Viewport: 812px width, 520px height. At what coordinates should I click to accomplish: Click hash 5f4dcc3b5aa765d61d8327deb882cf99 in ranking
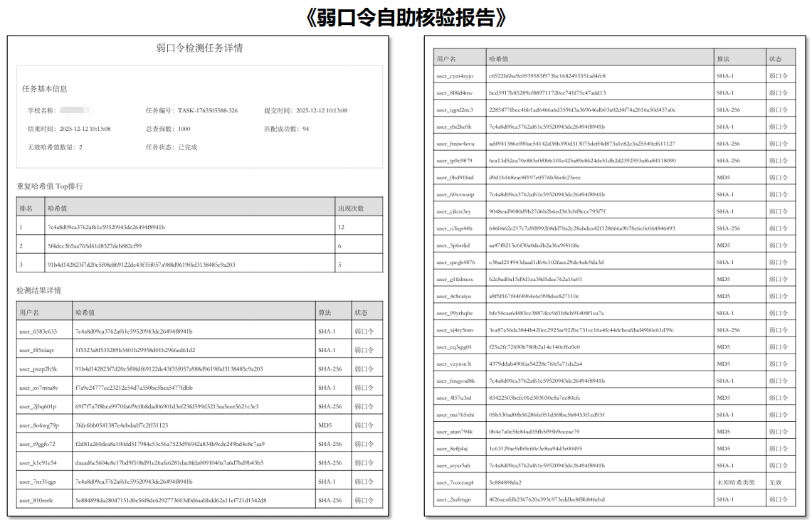coord(95,245)
